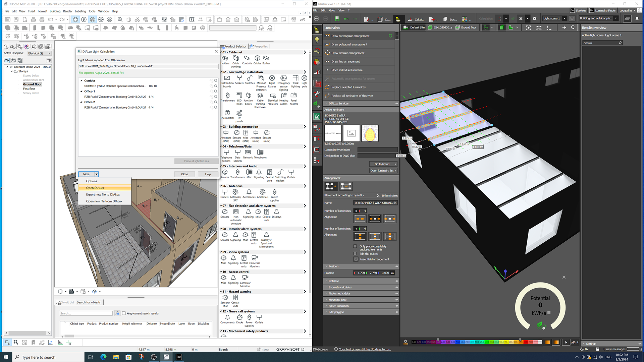Click the DIALux Results overview search field
Screen dimensions: 644x362
(x=602, y=43)
